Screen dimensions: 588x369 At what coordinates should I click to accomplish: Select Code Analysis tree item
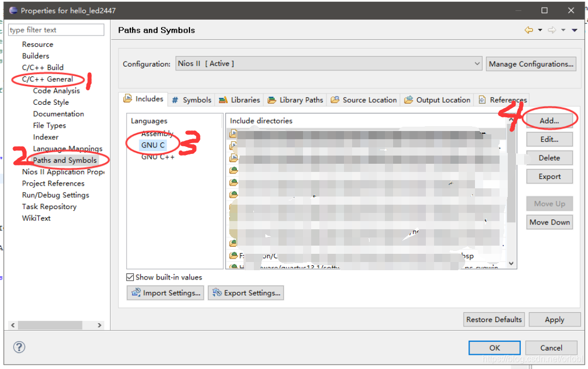tap(56, 91)
